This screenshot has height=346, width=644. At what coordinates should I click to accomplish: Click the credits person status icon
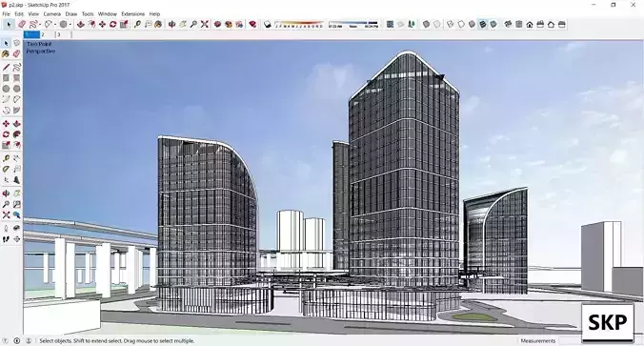[29, 340]
